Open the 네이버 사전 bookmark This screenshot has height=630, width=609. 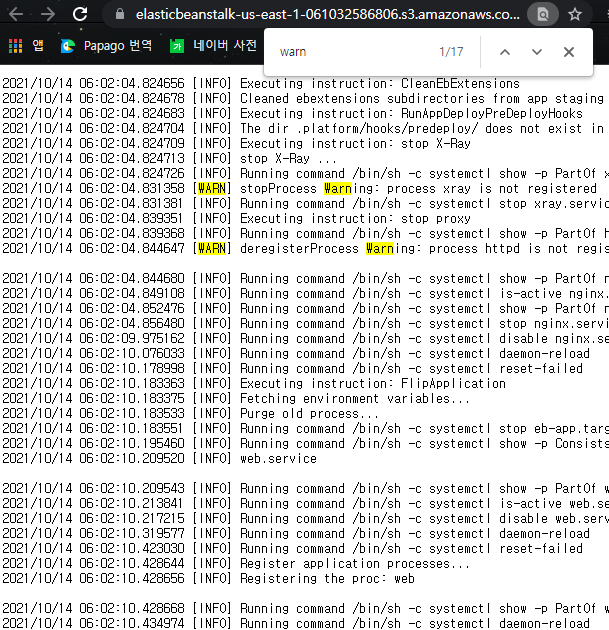pos(213,46)
